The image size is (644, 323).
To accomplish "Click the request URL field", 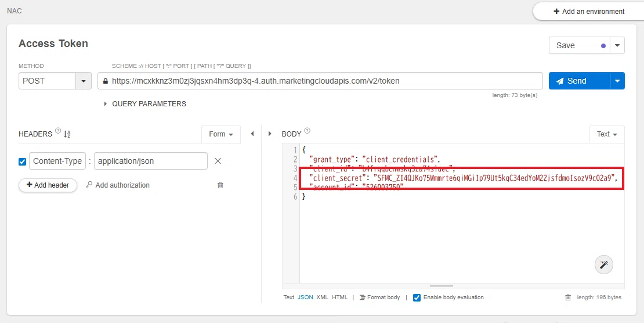I will pyautogui.click(x=320, y=81).
